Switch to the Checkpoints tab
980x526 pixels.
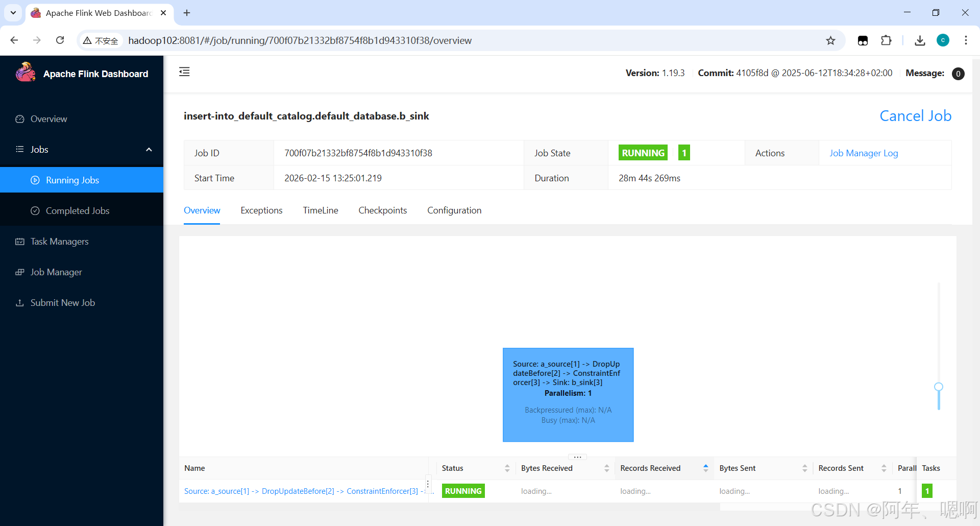pos(383,210)
